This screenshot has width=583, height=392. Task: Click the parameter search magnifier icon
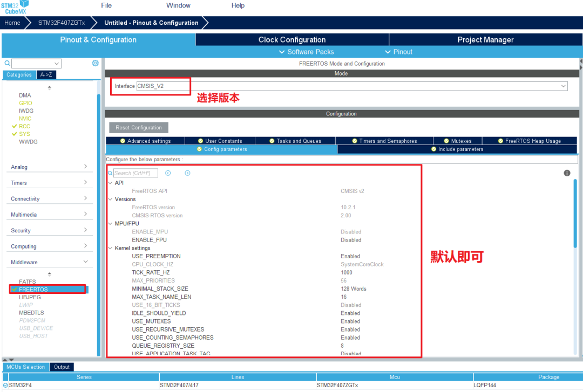click(x=110, y=173)
